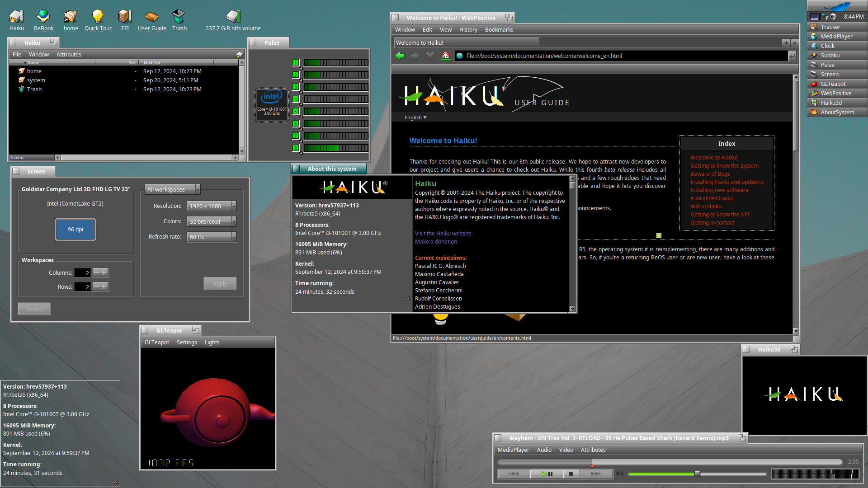The image size is (868, 488).
Task: Toggle CPU 8 button in Pulse
Action: click(x=296, y=148)
